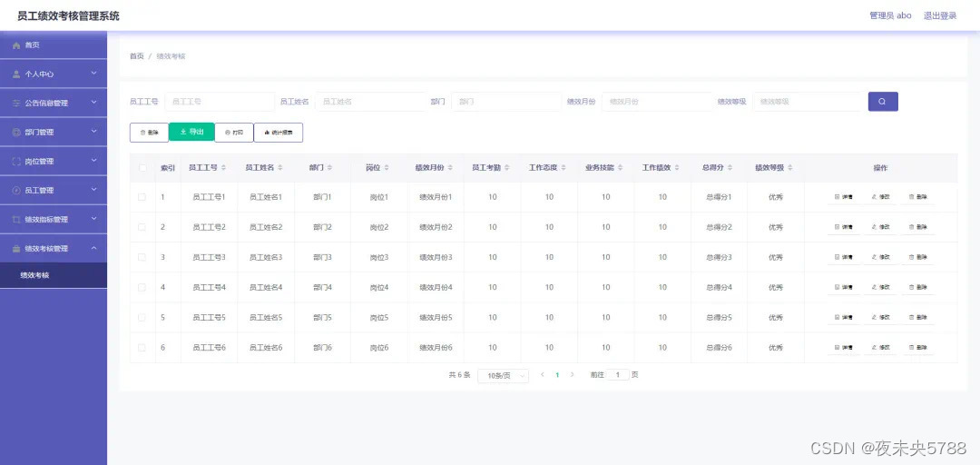980x465 pixels.
Task: Click the 首页 home sidebar item
Action: 54,45
